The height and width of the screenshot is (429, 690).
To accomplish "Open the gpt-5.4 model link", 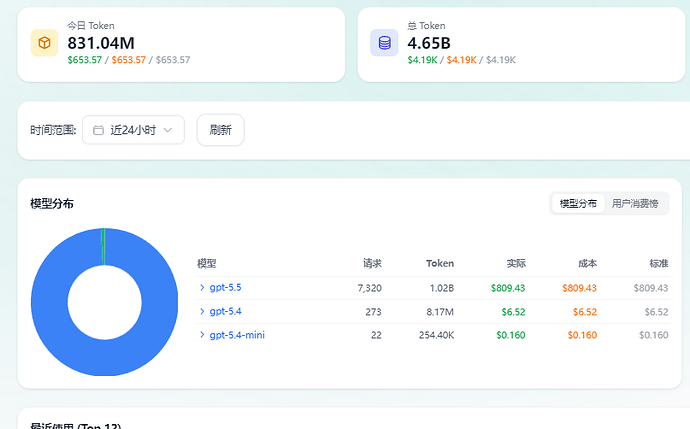I will tap(225, 312).
